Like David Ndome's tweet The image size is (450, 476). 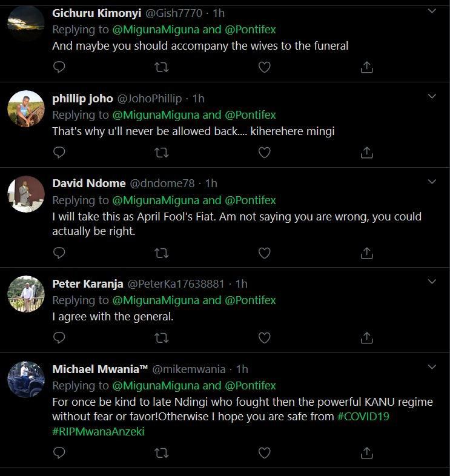point(264,253)
